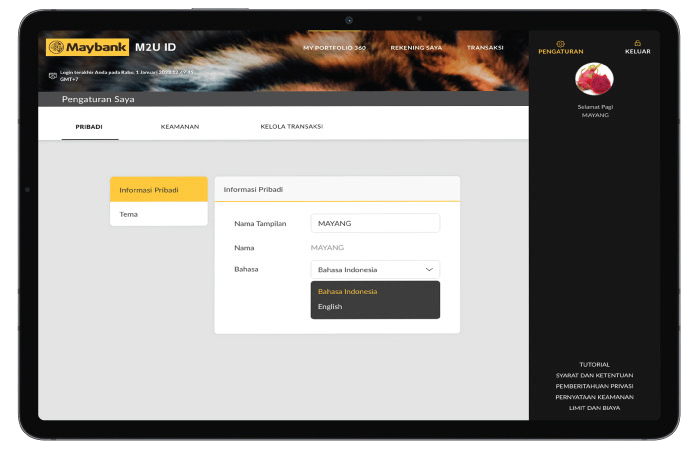Viewport: 700px width, 449px height.
Task: Log out using the Keluar lock icon
Action: click(637, 44)
